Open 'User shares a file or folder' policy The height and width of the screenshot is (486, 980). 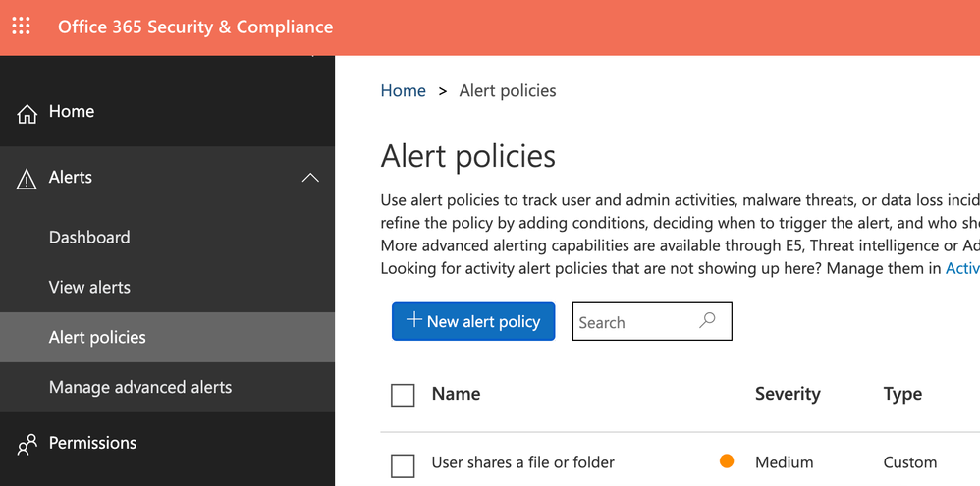522,462
